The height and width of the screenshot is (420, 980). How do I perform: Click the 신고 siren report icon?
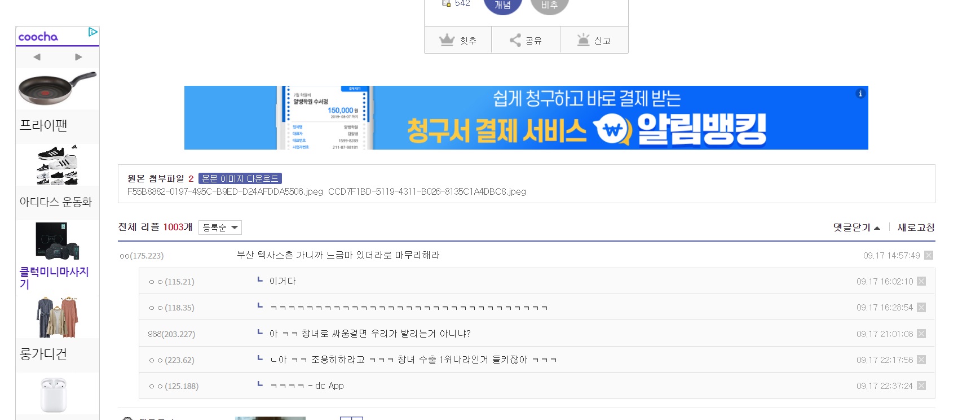[x=583, y=40]
